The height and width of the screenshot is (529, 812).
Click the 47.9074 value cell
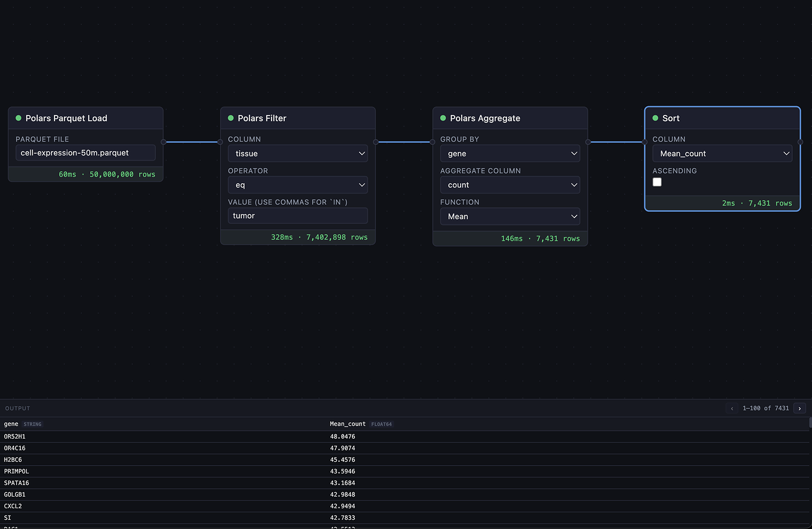coord(343,448)
